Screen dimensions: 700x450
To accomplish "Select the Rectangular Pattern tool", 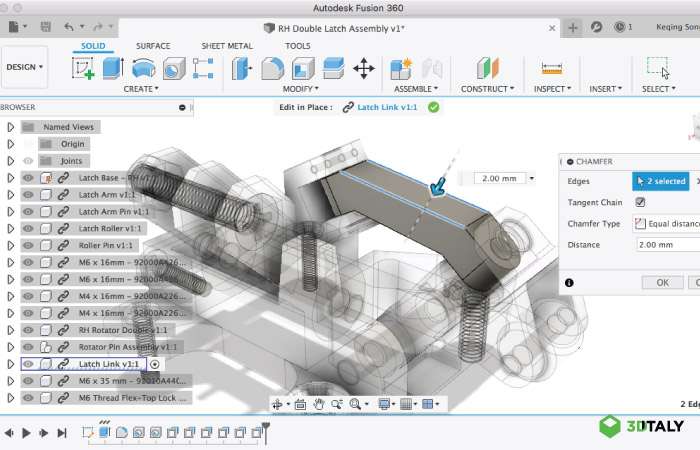I will point(203,68).
